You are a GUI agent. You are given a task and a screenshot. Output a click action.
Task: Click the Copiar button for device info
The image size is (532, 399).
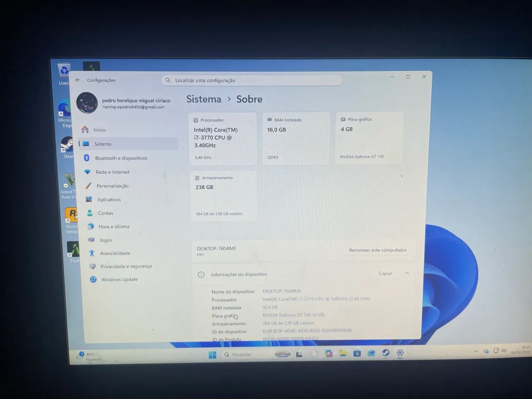[x=385, y=273]
